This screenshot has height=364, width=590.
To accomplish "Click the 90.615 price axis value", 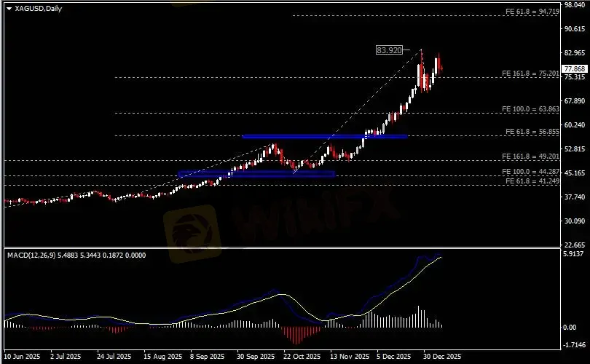I will (574, 29).
